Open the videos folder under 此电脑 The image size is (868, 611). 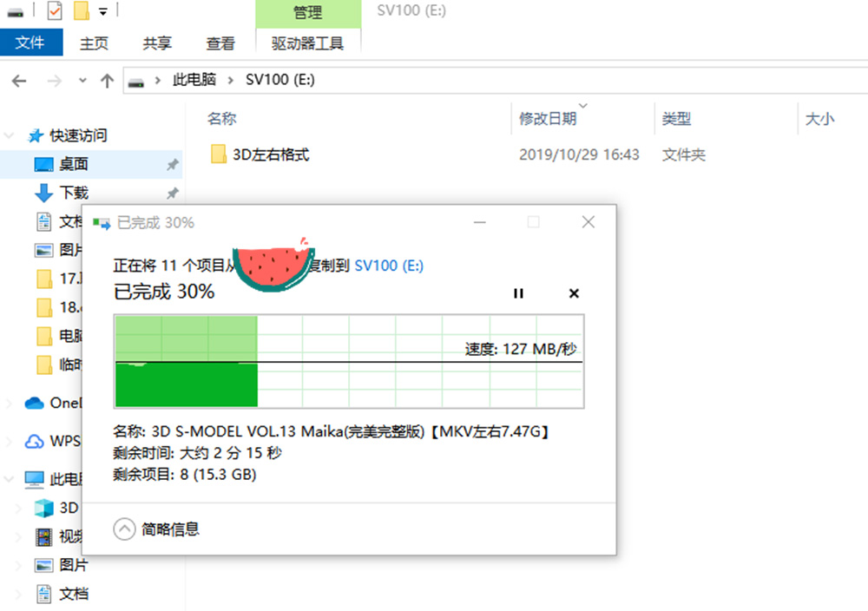[57, 536]
